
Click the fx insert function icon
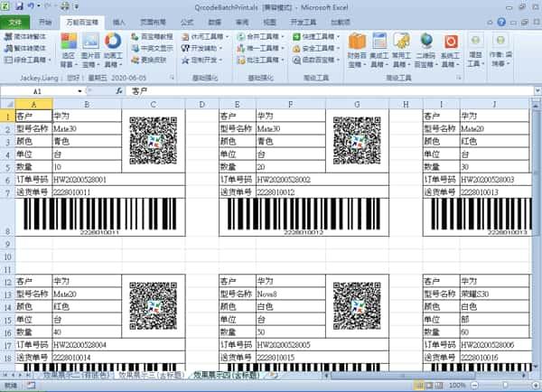(x=119, y=91)
